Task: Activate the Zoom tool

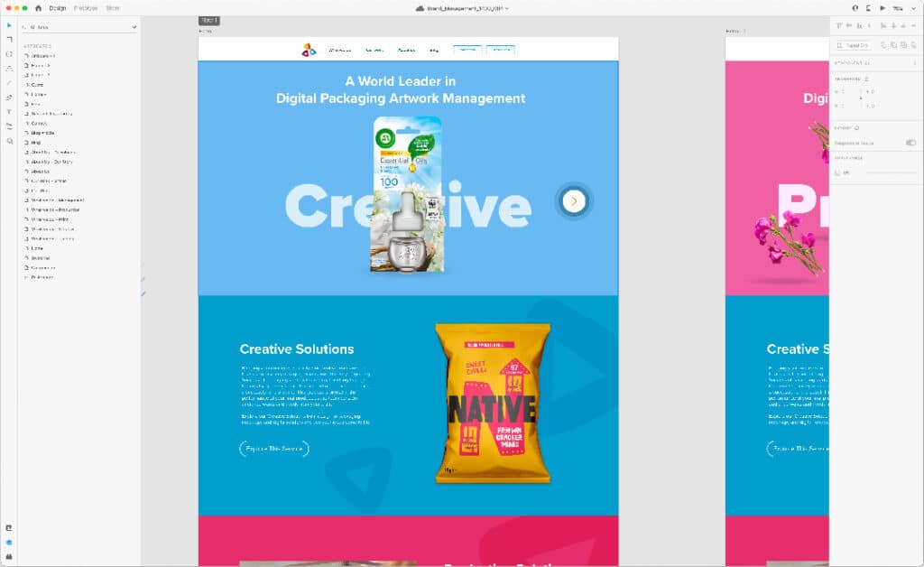Action: 9,142
